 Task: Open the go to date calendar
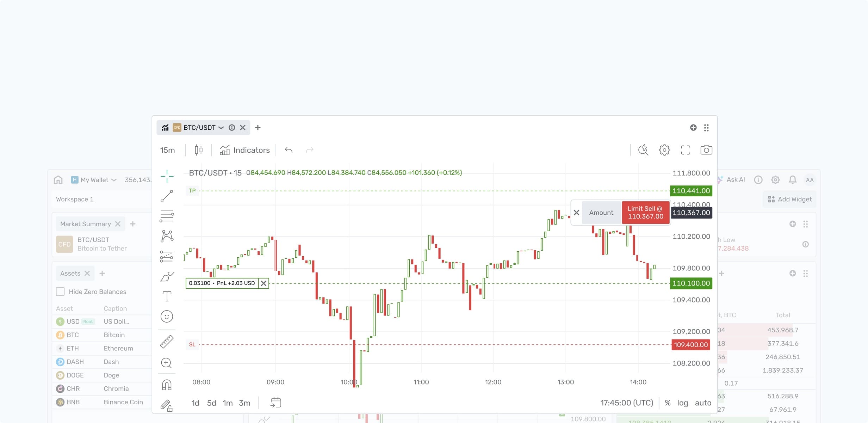click(276, 403)
